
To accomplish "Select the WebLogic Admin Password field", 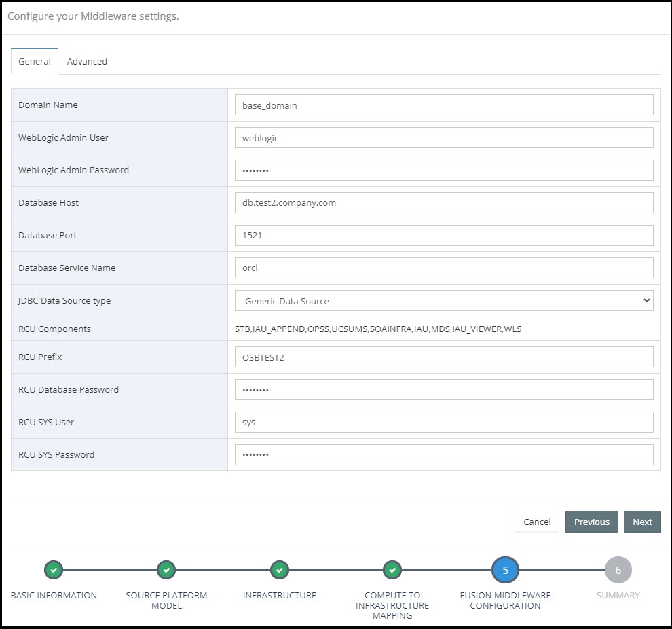I will coord(444,170).
